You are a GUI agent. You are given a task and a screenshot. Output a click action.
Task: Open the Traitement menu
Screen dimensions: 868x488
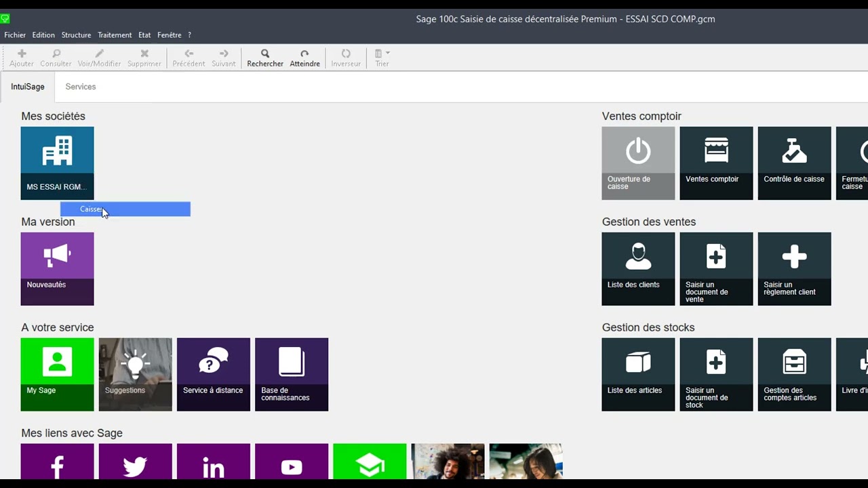click(115, 35)
